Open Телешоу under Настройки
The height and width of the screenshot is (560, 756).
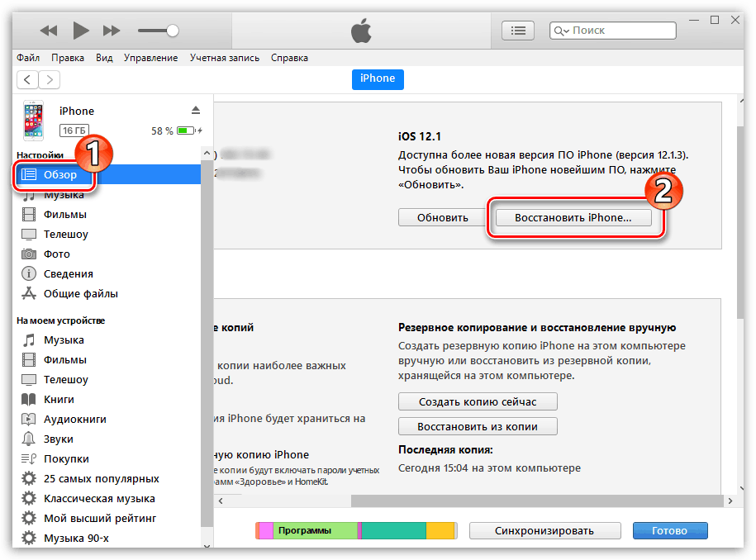tap(107, 235)
